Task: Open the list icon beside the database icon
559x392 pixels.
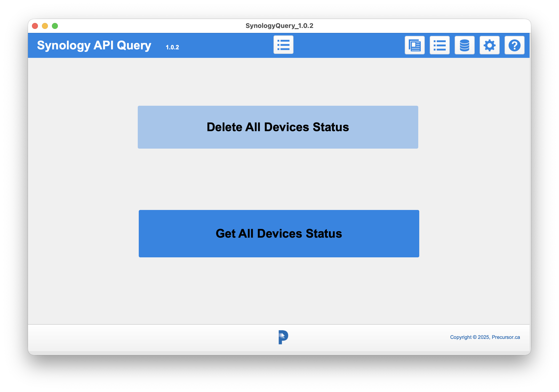Action: click(439, 45)
